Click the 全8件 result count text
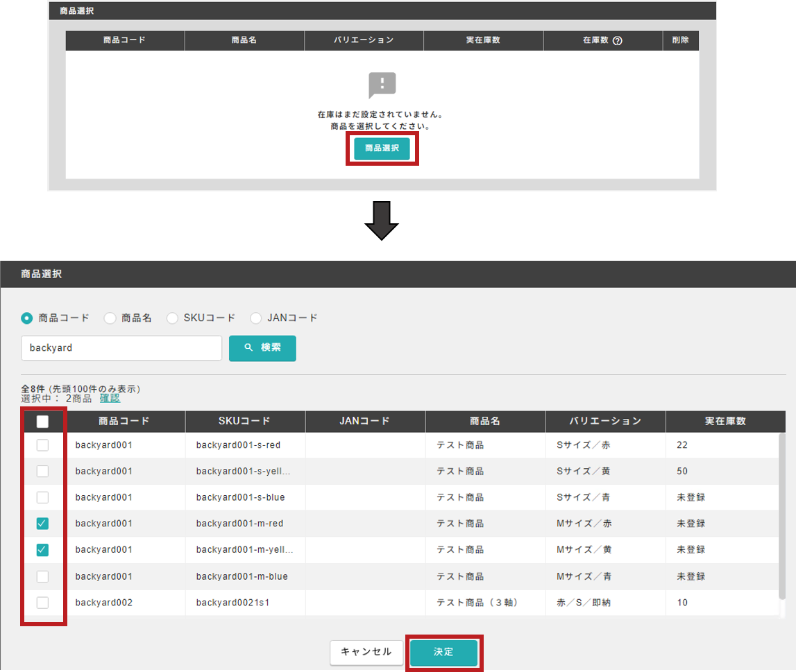The image size is (796, 672). click(x=33, y=389)
